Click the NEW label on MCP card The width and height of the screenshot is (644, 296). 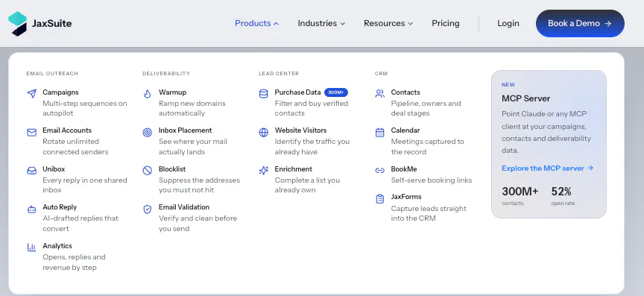tap(508, 85)
